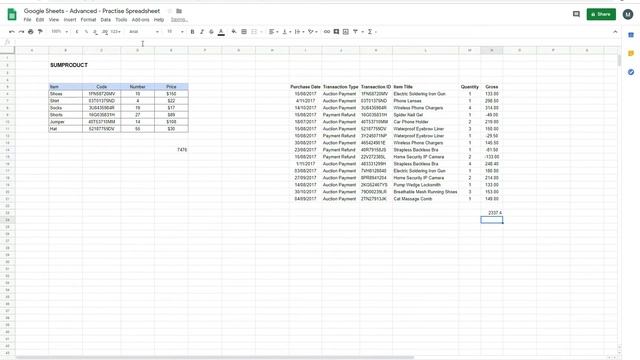
Task: Open the Format menu
Action: pos(88,20)
